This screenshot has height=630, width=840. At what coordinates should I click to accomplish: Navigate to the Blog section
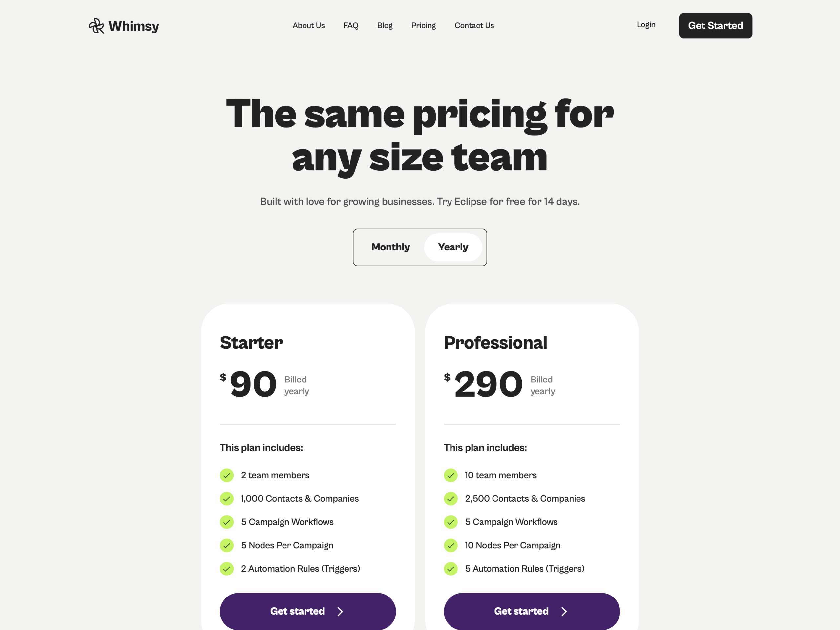click(385, 25)
